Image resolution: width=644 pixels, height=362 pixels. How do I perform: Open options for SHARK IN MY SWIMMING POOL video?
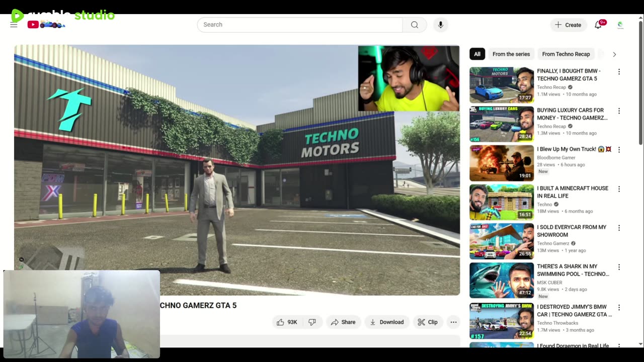coord(619,267)
